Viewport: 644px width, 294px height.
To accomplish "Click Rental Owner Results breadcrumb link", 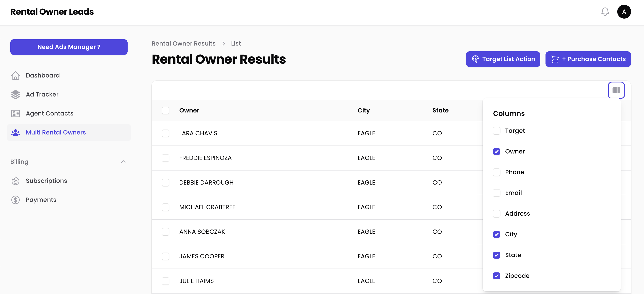I will tap(183, 44).
